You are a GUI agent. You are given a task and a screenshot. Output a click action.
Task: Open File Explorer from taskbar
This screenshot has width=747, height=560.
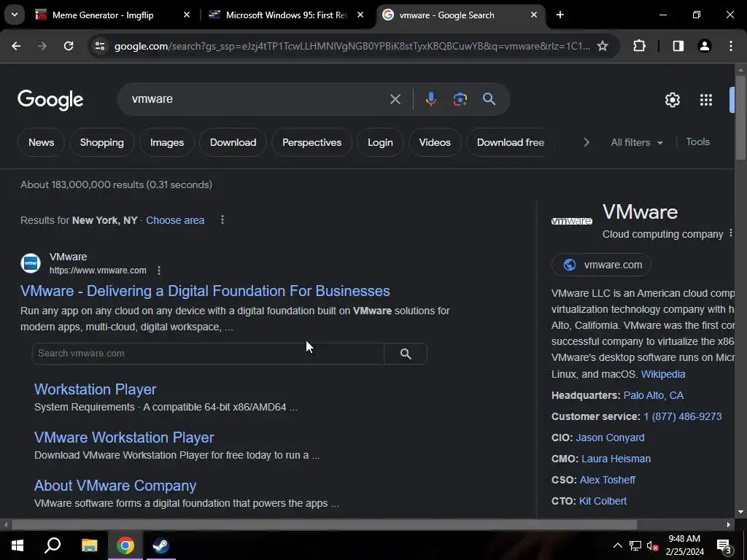tap(89, 545)
